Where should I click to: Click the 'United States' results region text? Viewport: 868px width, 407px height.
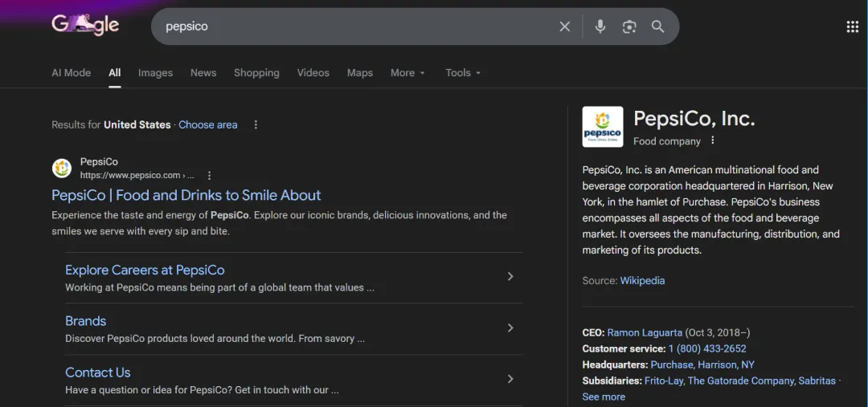(x=137, y=125)
